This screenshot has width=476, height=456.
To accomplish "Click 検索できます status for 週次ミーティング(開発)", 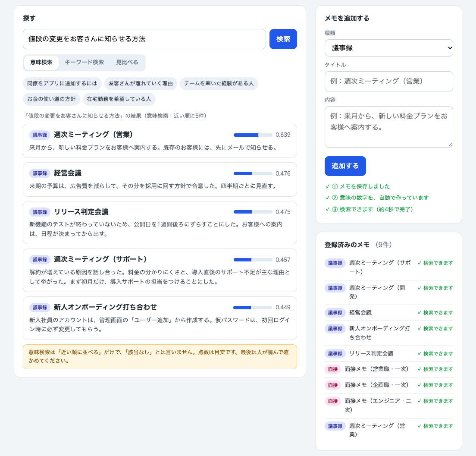I will point(435,288).
